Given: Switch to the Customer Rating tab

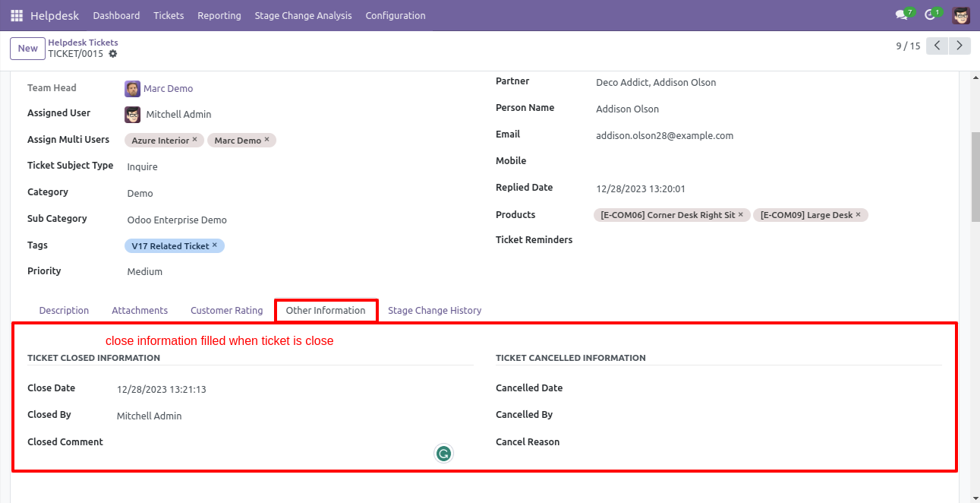Looking at the screenshot, I should (x=226, y=311).
